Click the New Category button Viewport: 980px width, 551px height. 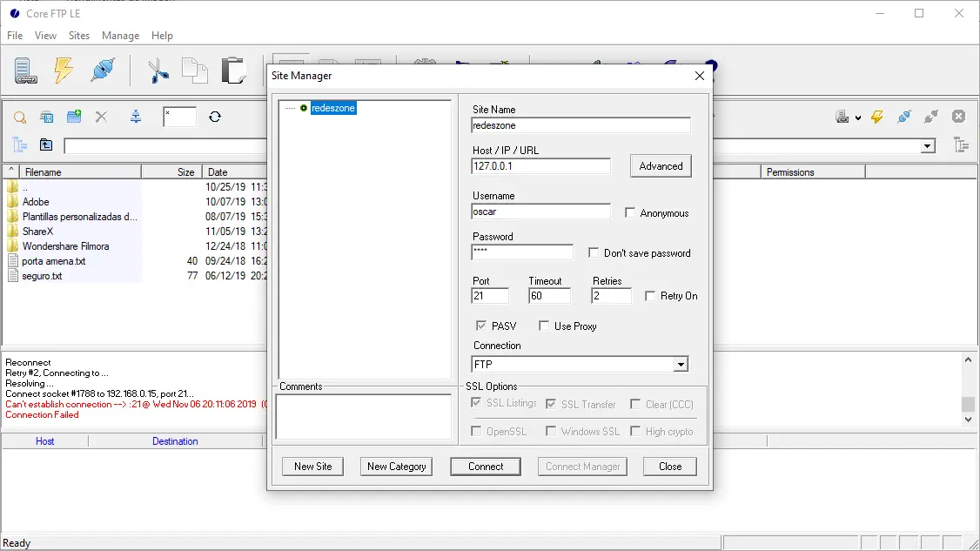pos(396,467)
